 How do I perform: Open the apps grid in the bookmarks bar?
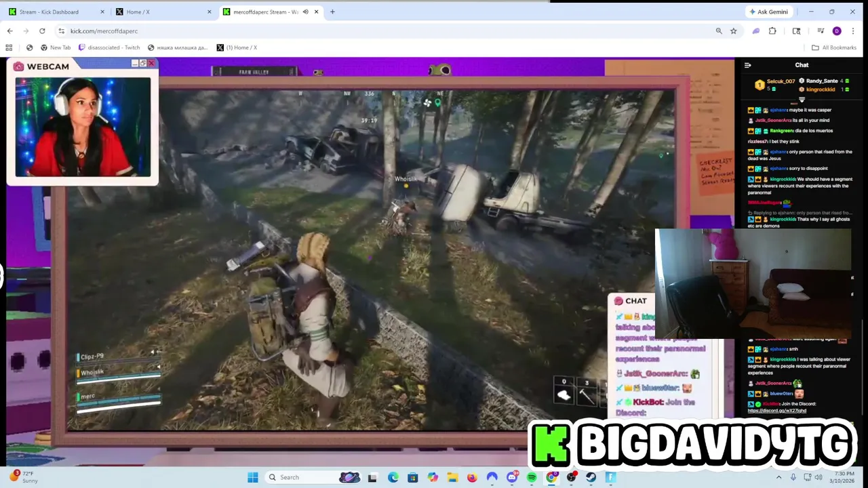(9, 47)
